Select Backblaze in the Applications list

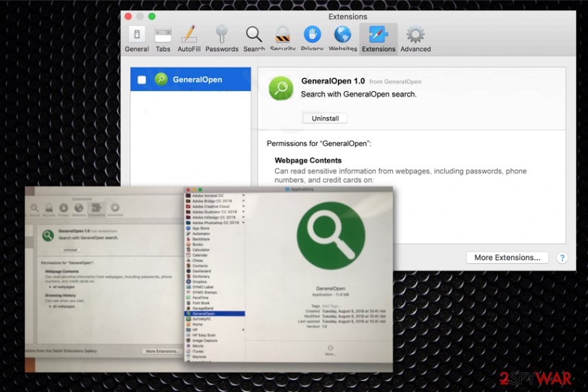[x=215, y=239]
